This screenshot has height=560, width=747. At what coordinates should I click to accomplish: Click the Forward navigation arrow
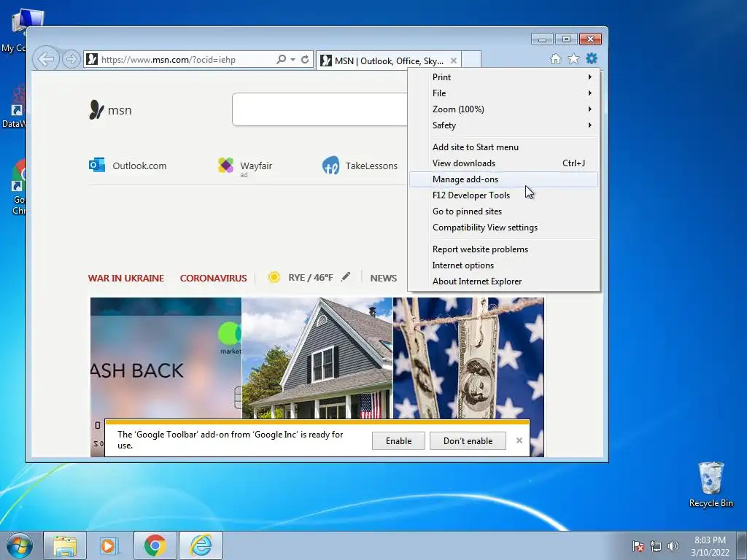[71, 59]
